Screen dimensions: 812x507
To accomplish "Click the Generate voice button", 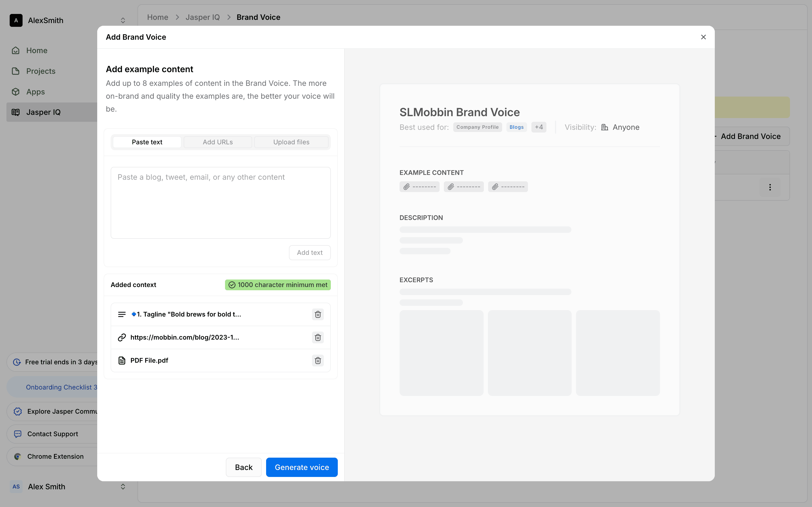I will pyautogui.click(x=302, y=467).
